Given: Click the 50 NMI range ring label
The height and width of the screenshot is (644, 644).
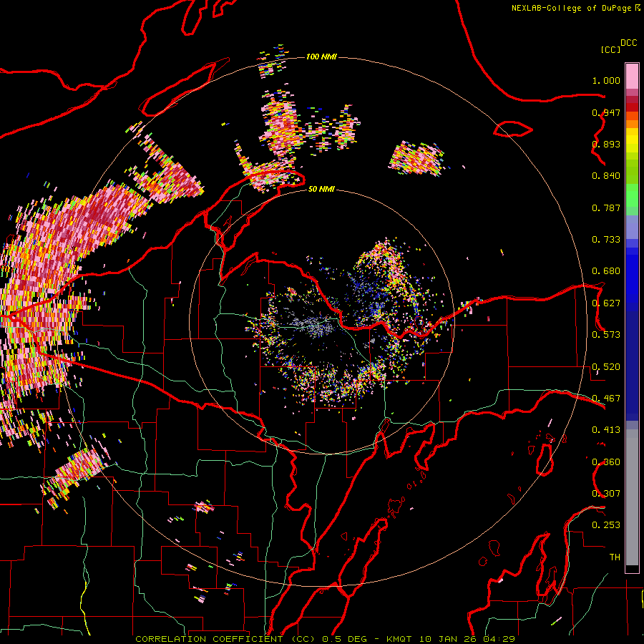Looking at the screenshot, I should pos(321,189).
